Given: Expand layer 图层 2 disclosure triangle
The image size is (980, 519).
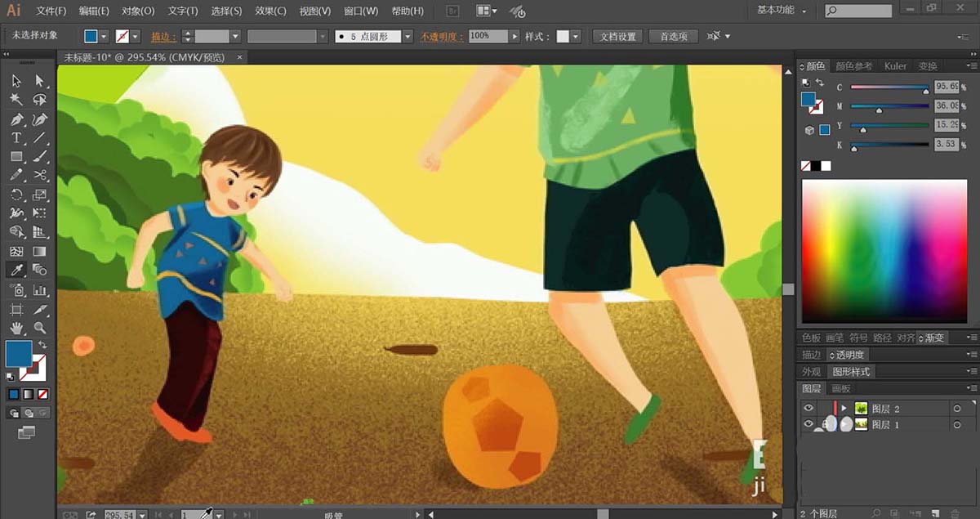Looking at the screenshot, I should pyautogui.click(x=844, y=408).
